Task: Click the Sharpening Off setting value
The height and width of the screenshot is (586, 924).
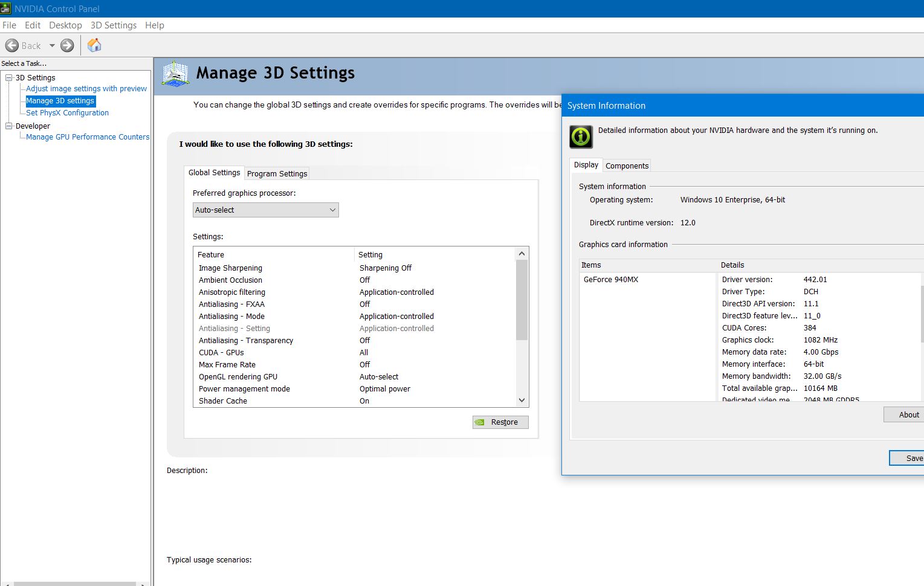Action: pos(386,268)
